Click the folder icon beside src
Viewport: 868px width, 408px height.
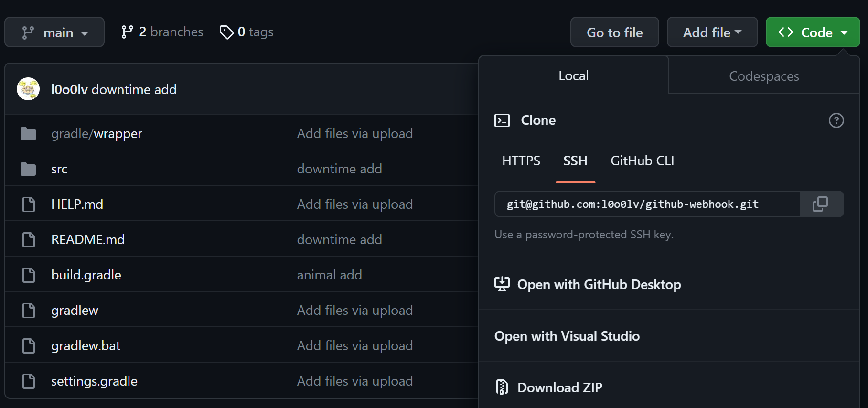(28, 169)
